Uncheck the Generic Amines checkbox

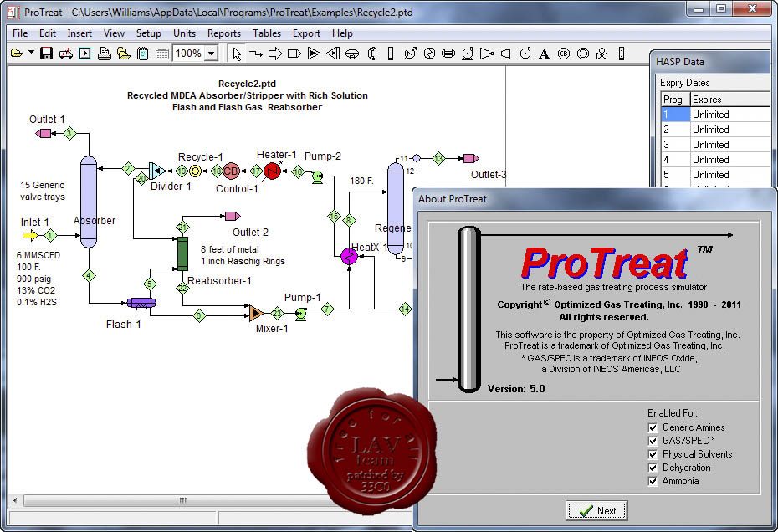653,427
